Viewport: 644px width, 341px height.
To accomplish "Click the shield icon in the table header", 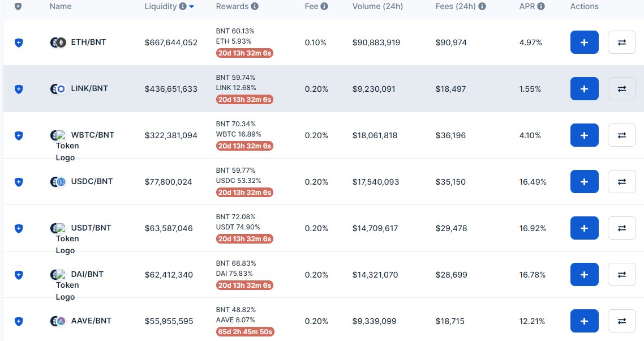I will click(x=19, y=6).
